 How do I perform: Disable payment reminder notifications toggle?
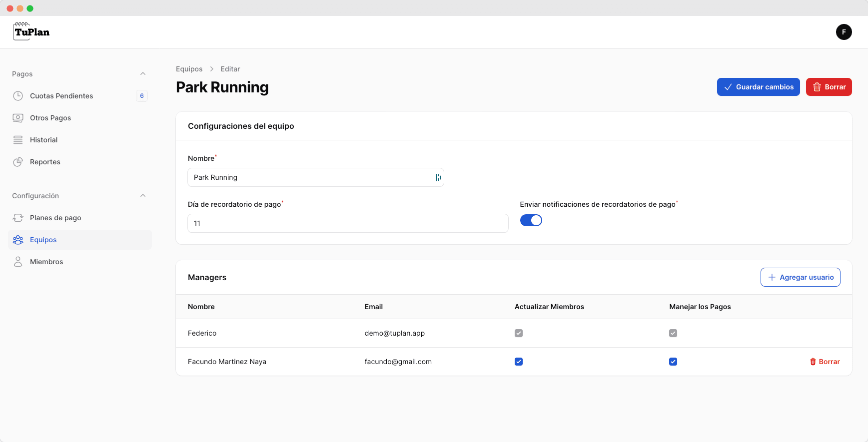[x=531, y=220]
